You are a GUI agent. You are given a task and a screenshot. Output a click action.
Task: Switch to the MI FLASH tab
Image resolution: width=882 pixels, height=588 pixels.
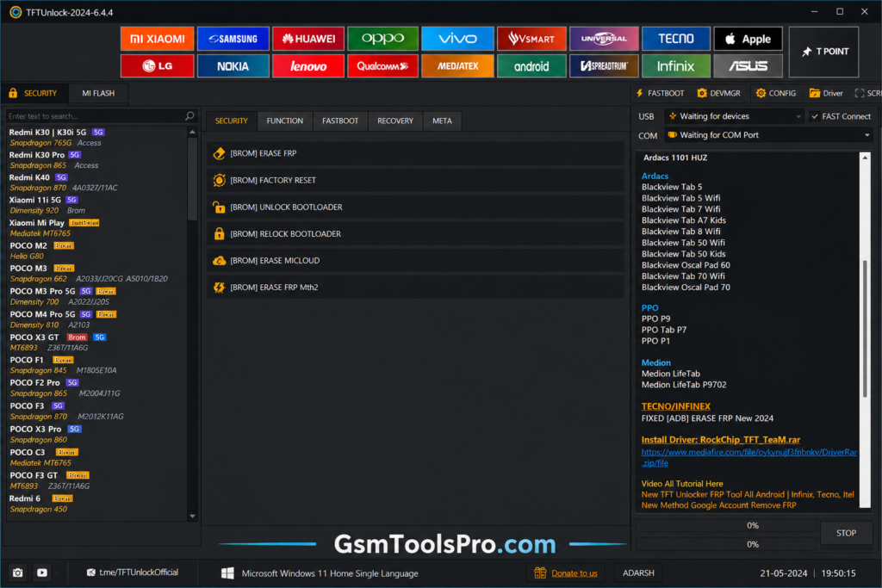98,93
